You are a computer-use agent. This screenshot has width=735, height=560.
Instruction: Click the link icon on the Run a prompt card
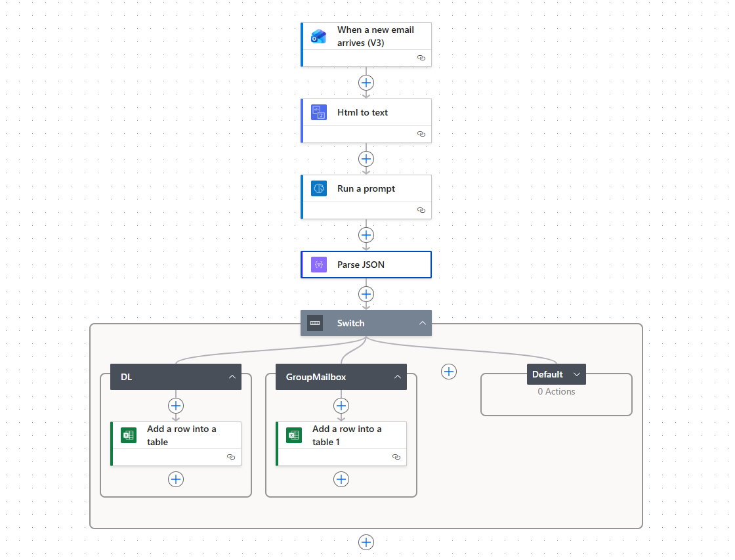point(421,210)
